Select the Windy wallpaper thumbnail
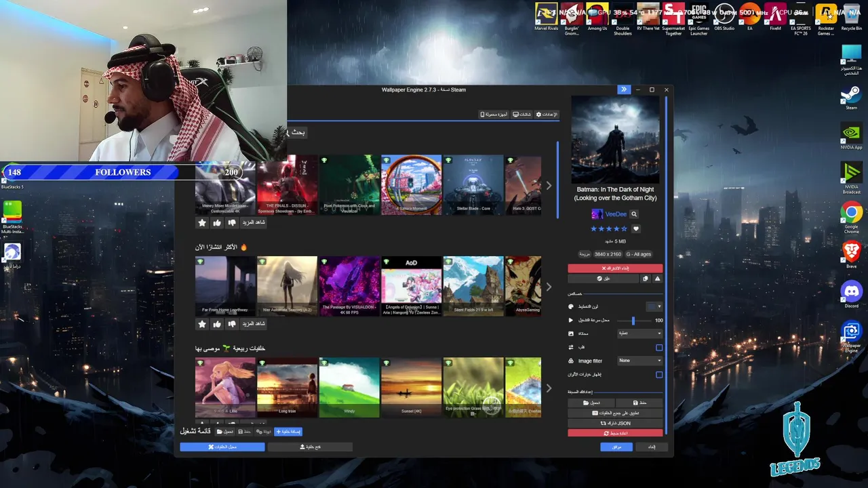868x488 pixels. pos(349,388)
